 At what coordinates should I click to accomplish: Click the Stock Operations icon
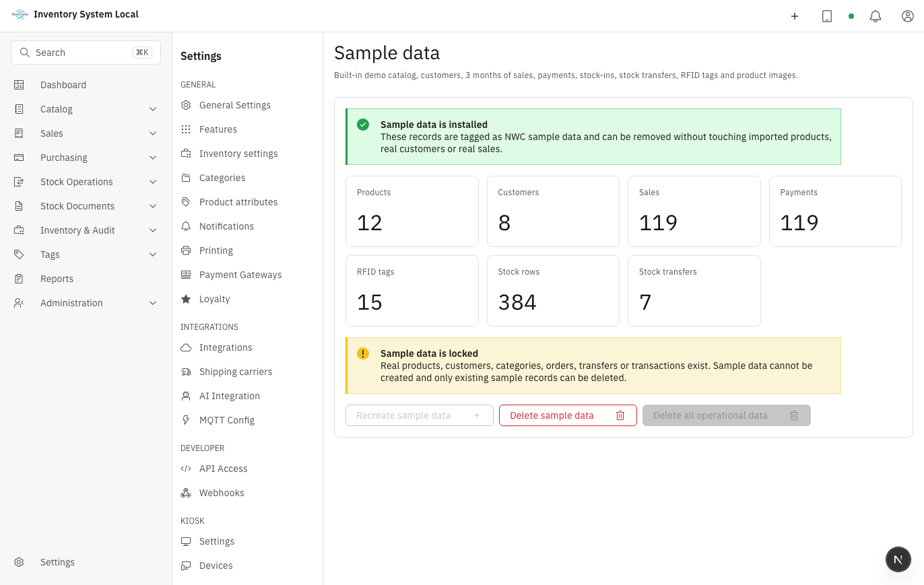click(x=19, y=182)
